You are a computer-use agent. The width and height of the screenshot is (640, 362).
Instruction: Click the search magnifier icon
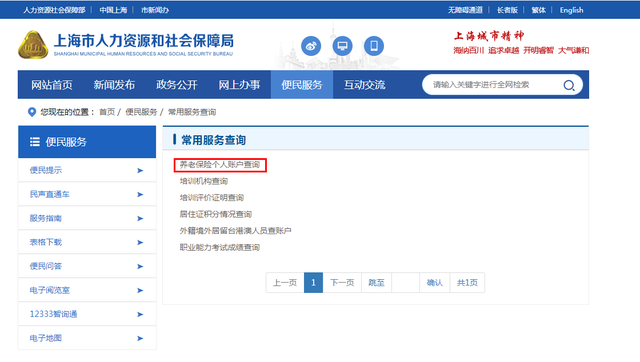point(569,85)
